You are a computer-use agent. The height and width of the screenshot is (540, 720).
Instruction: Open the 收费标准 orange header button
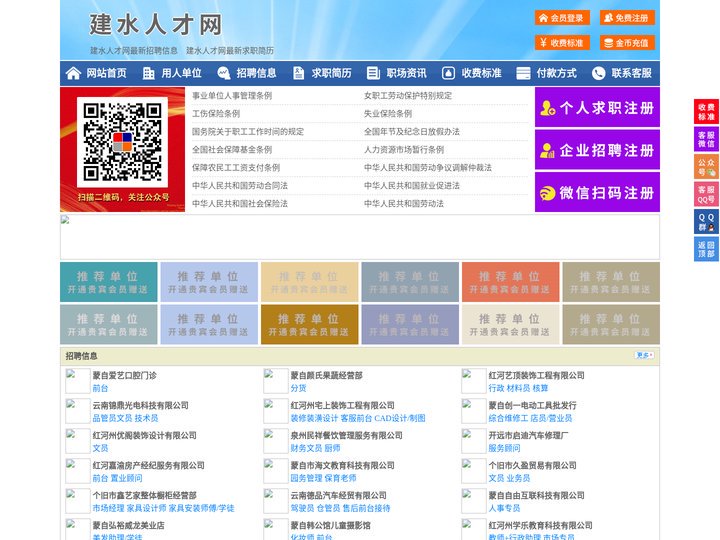tap(562, 43)
